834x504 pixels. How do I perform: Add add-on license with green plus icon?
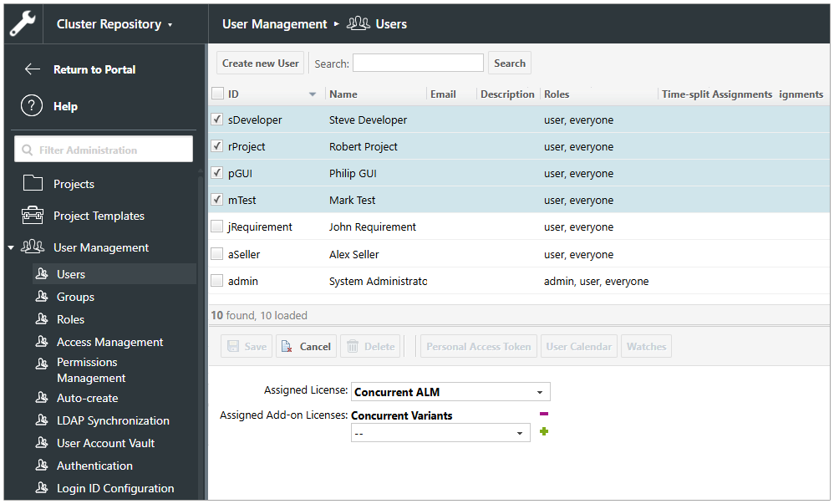(x=543, y=432)
